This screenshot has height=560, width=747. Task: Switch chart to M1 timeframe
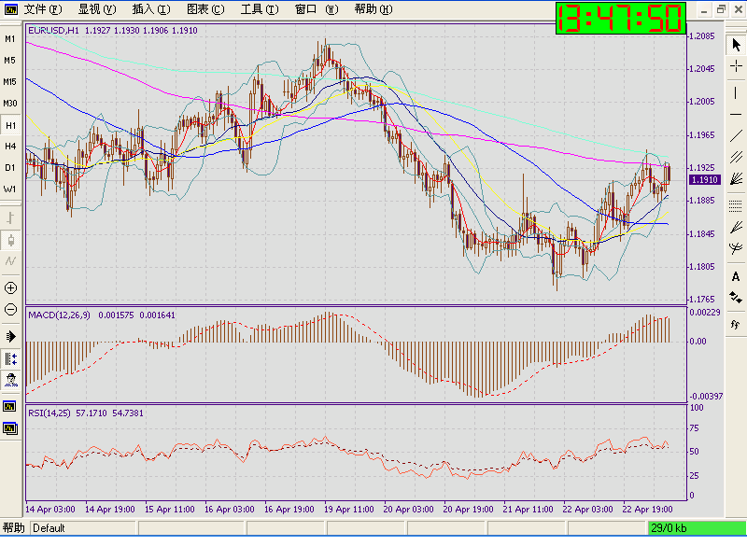coord(10,38)
